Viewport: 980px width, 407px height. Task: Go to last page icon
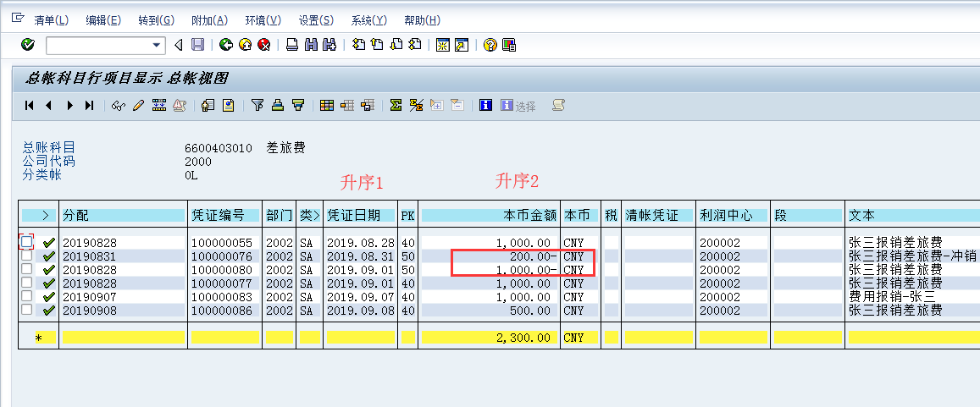415,45
